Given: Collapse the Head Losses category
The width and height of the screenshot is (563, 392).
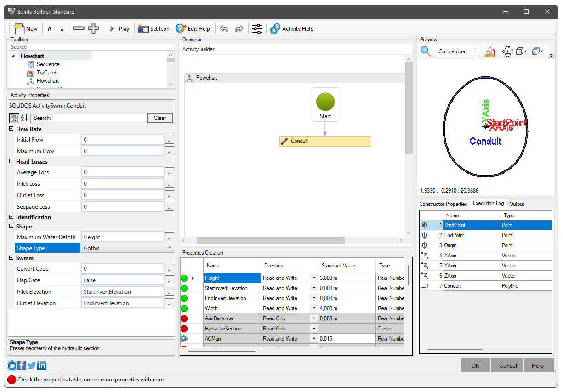Looking at the screenshot, I should (x=11, y=162).
